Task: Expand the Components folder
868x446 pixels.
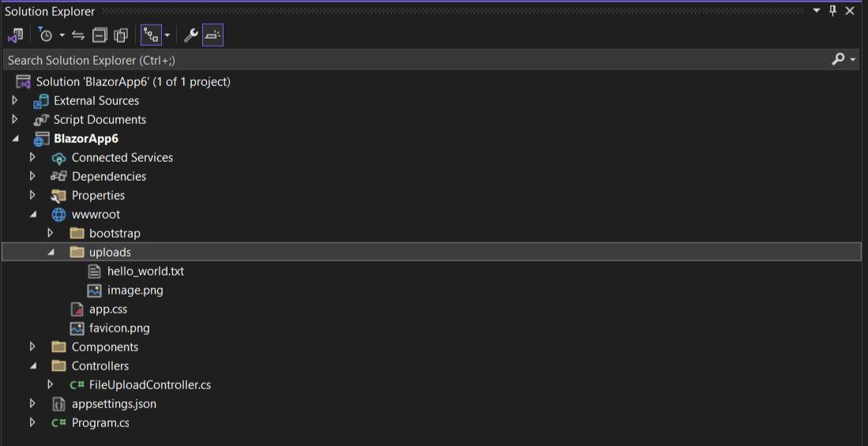Action: coord(32,347)
